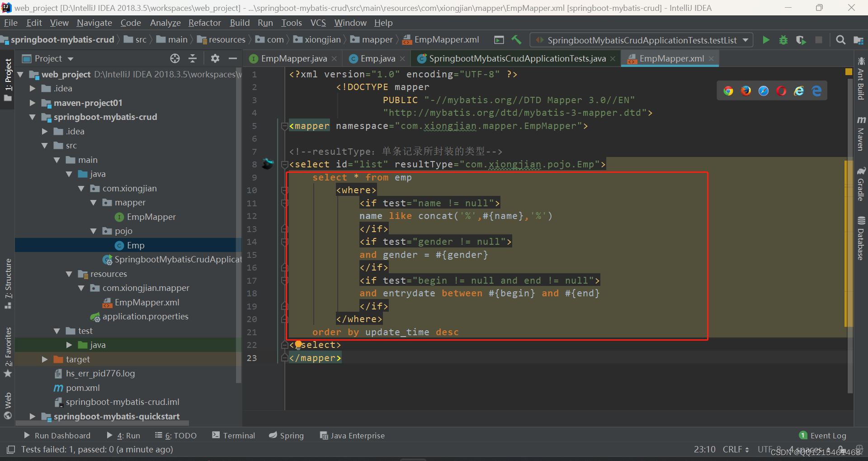868x461 pixels.
Task: Open the Java Enterprise tool window
Action: pos(353,435)
